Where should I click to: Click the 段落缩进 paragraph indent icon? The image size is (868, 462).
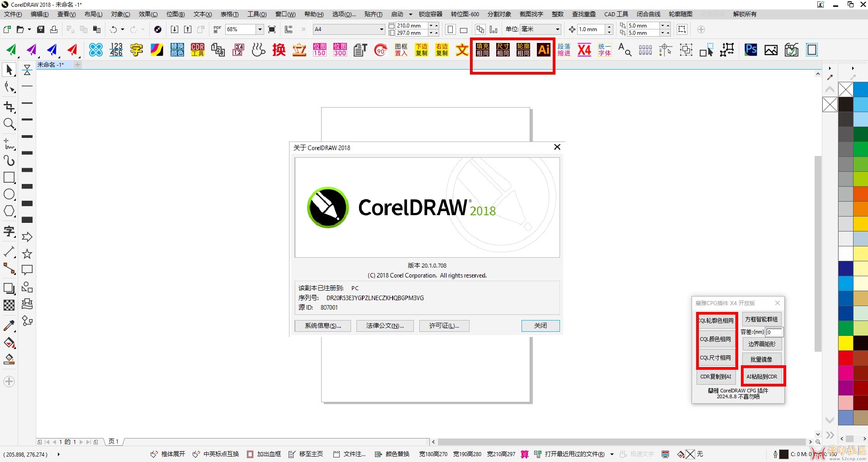pyautogui.click(x=564, y=50)
